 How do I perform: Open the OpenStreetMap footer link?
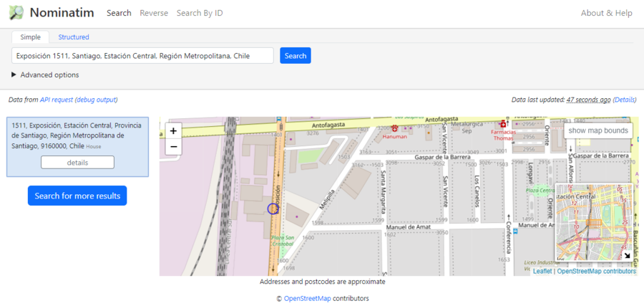tap(307, 299)
